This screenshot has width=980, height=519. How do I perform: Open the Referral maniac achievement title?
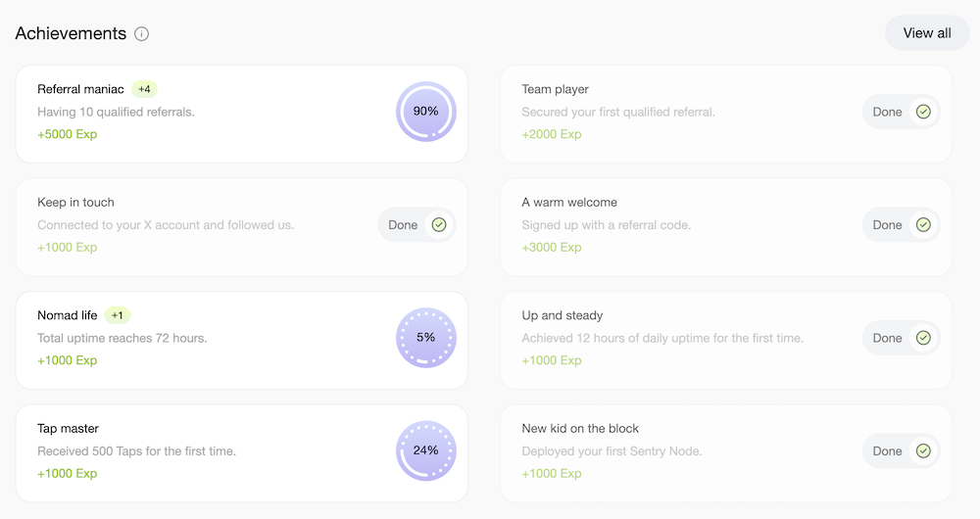tap(80, 89)
